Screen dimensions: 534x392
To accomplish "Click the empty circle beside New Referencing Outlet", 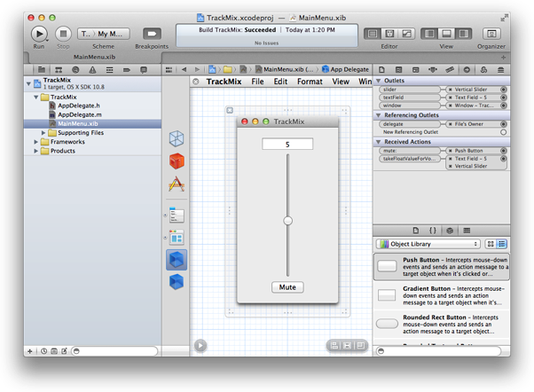I will 504,132.
